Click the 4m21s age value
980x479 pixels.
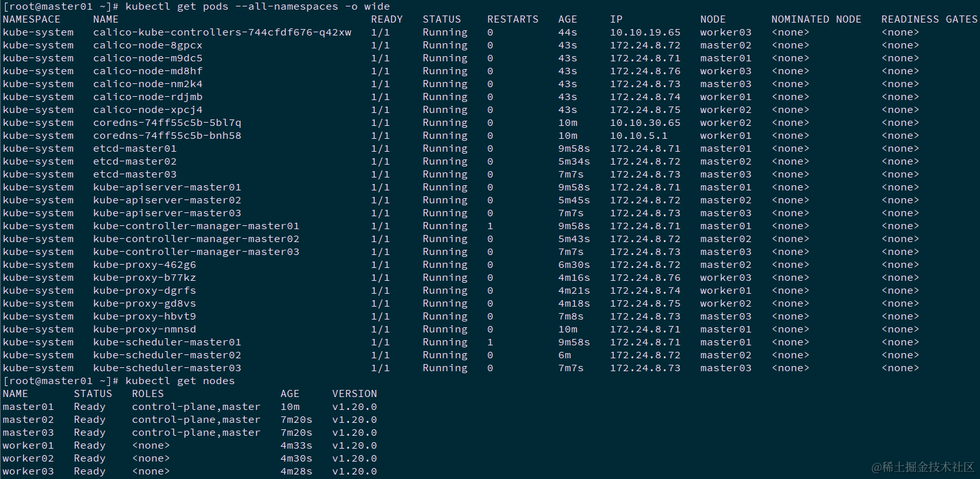574,290
